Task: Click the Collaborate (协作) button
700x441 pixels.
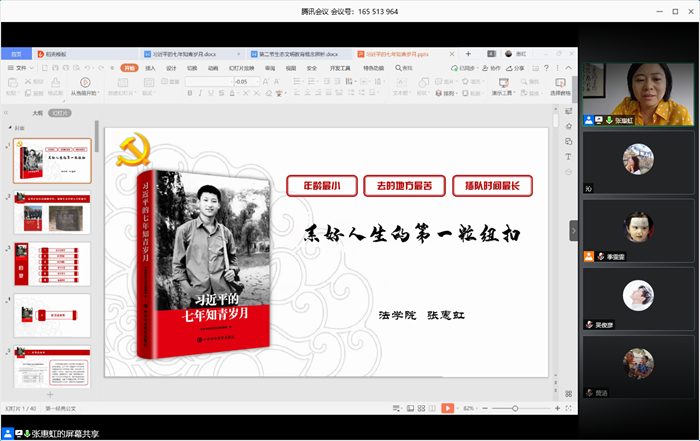Action: pyautogui.click(x=491, y=68)
